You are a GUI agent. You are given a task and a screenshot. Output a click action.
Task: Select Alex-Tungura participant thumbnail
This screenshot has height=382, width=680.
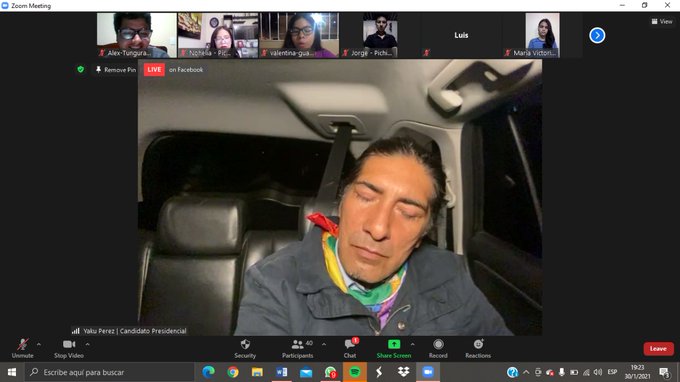coord(137,35)
